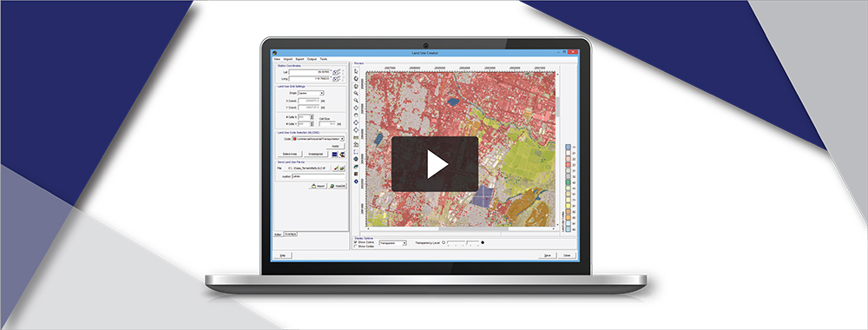Select the pointer arrow tool in Preview toolbar
The width and height of the screenshot is (868, 330).
(x=355, y=70)
